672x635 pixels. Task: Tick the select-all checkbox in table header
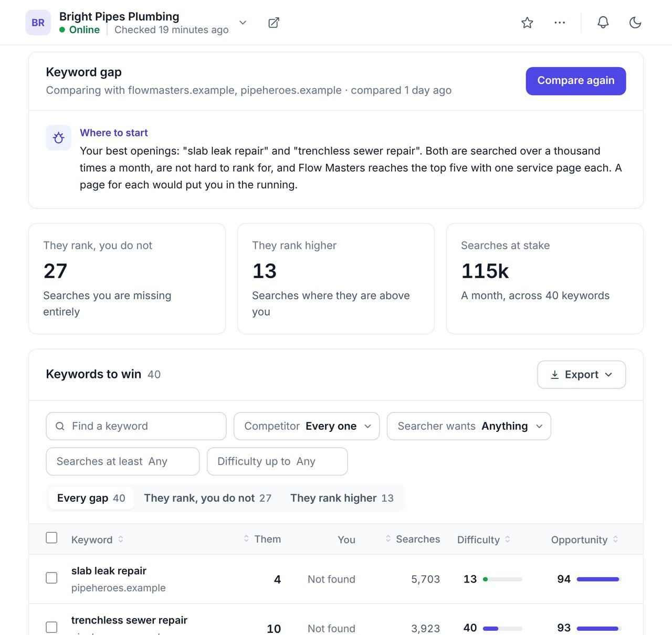pos(51,538)
